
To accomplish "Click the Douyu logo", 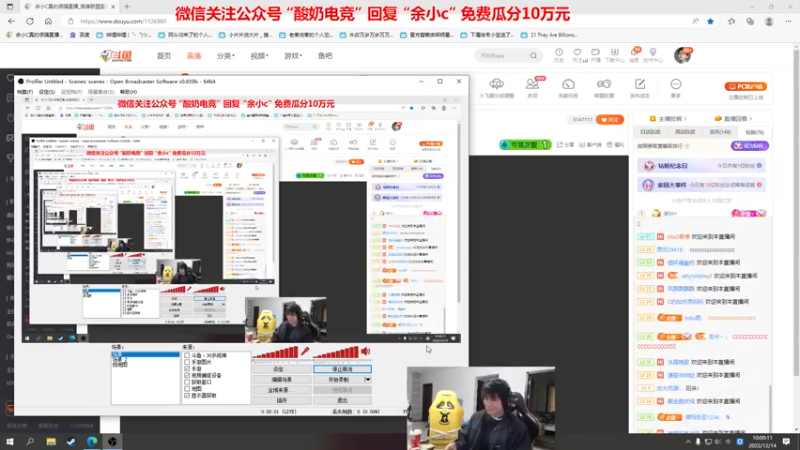I will [116, 56].
